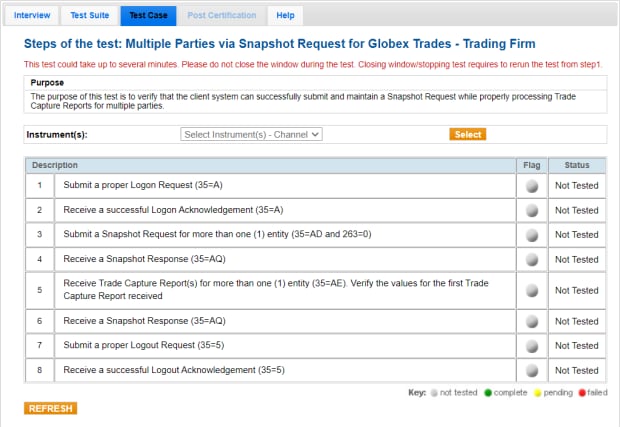Open the Test Suite tab
The width and height of the screenshot is (620, 427).
click(x=89, y=16)
